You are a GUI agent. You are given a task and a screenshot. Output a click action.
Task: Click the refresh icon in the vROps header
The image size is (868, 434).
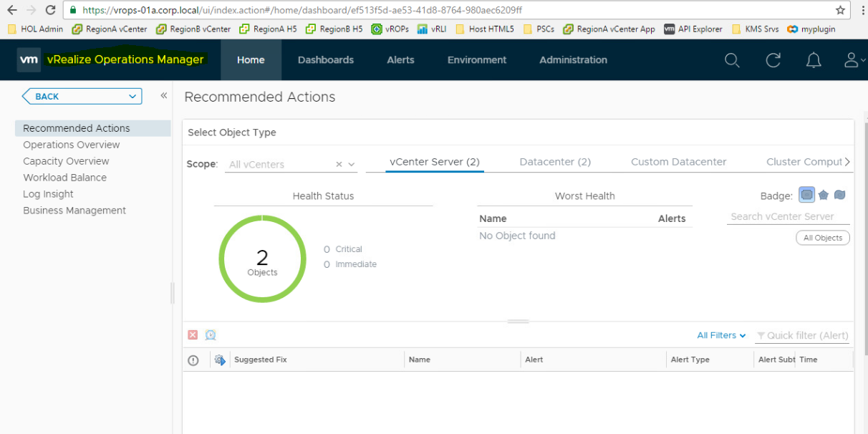pos(773,60)
